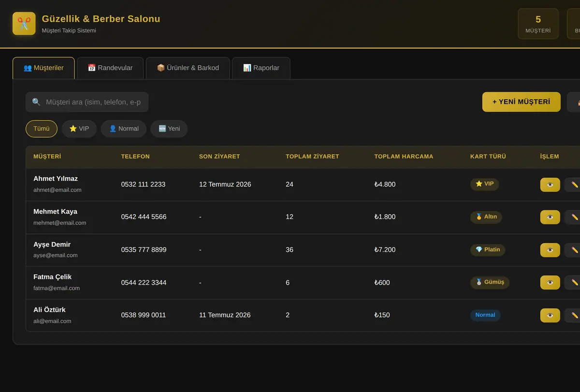
Task: View Ahmet Yılmaz's details with eye icon
Action: tap(550, 185)
